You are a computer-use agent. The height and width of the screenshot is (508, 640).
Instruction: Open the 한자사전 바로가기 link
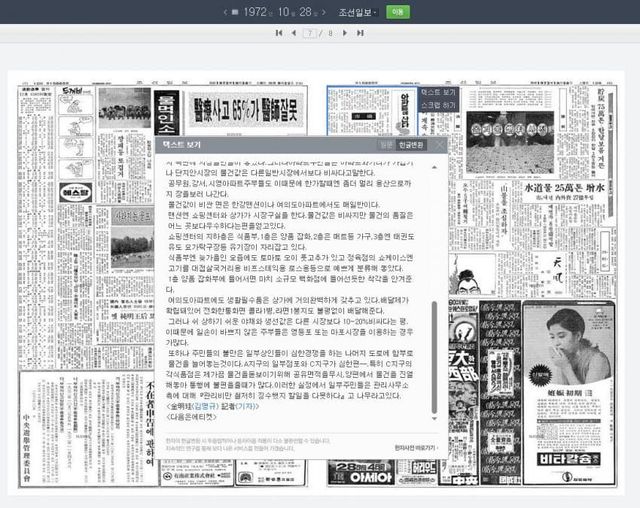416,448
